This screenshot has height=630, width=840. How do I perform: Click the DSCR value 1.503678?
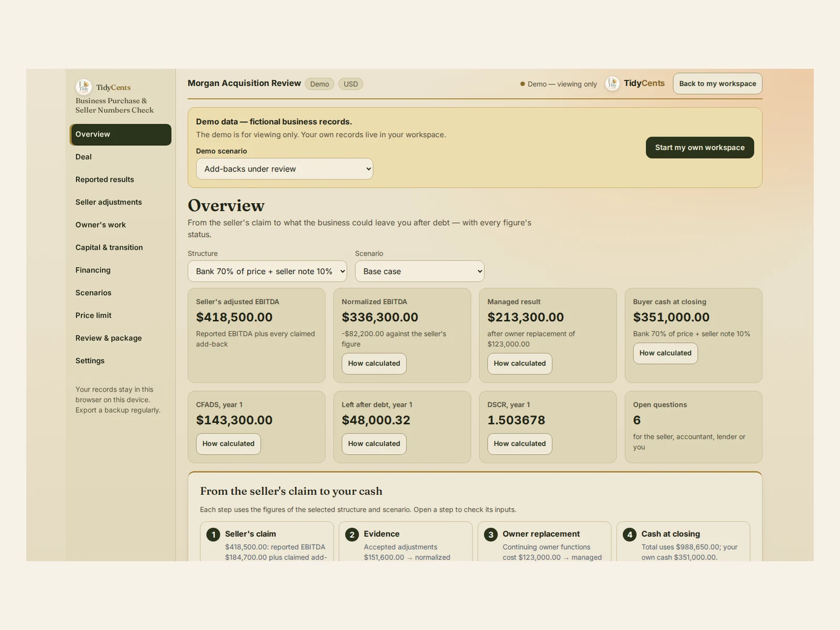[516, 421]
